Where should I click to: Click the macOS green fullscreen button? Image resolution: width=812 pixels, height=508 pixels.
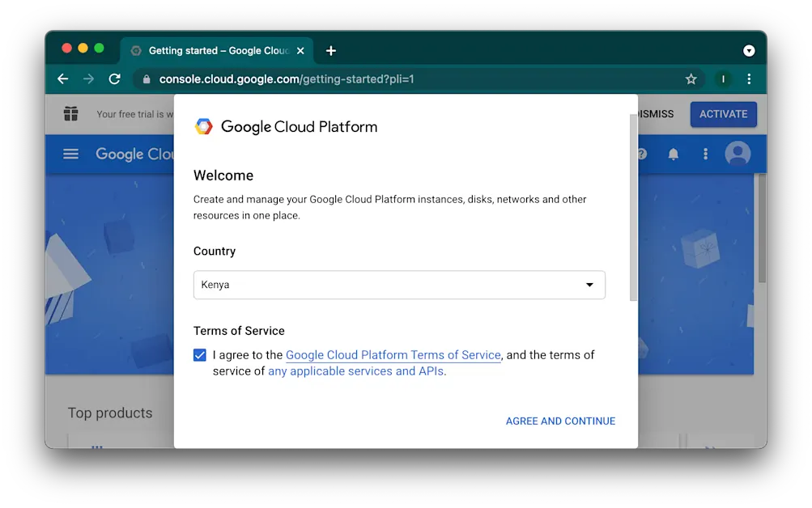coord(99,48)
